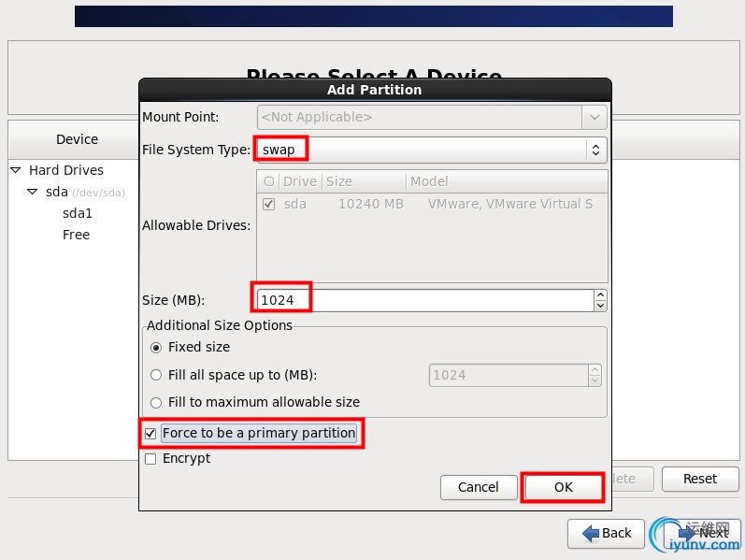Toggle the sda drive checkbox in Allowable Drives

(x=269, y=205)
